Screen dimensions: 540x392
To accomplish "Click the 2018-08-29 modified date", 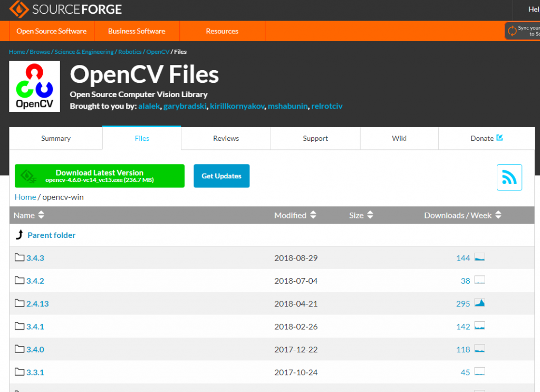I will (x=296, y=258).
